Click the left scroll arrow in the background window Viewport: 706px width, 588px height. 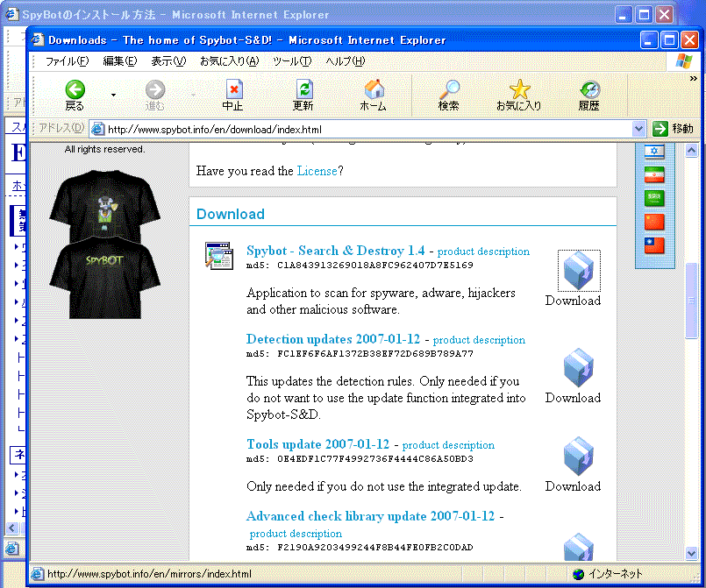[x=12, y=528]
